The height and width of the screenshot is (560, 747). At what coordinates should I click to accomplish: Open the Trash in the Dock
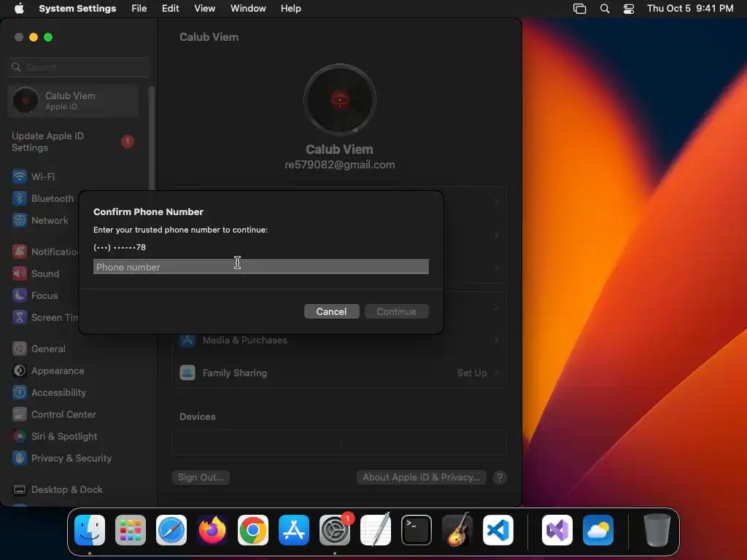(x=657, y=530)
